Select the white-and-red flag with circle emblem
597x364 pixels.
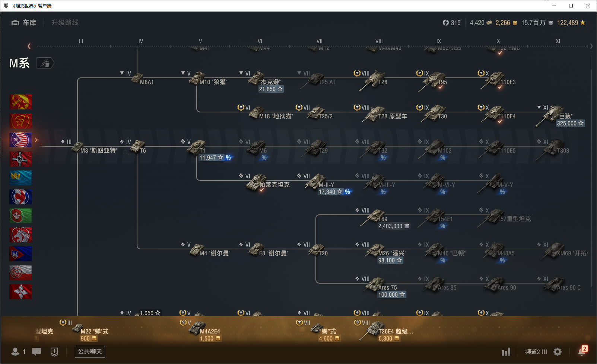pos(20,273)
